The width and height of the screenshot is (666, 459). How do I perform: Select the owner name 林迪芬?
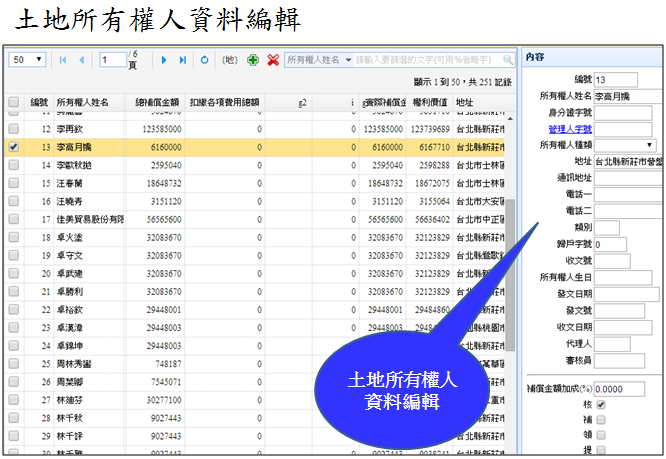click(x=70, y=400)
